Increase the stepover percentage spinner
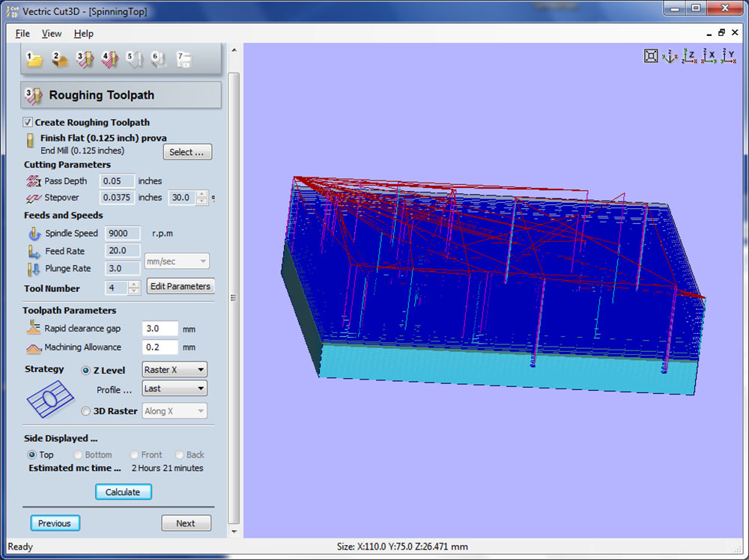This screenshot has width=749, height=560. tap(202, 194)
